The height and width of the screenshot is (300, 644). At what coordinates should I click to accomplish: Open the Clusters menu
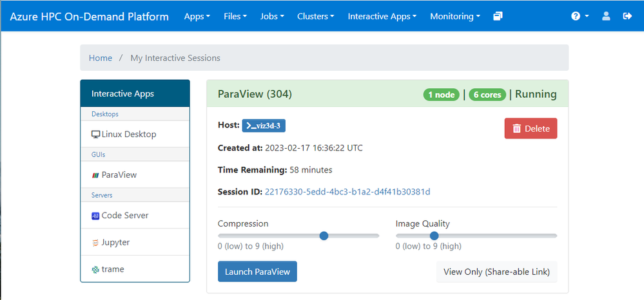tap(315, 16)
